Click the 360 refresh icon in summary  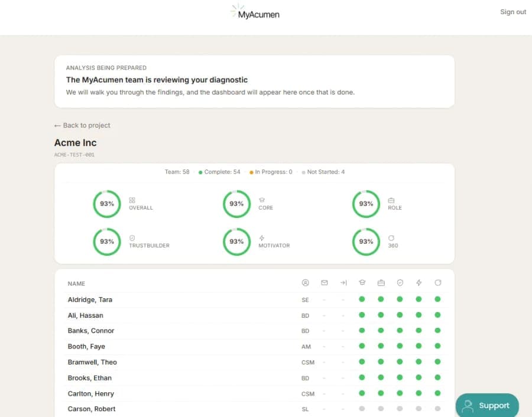[x=391, y=238]
